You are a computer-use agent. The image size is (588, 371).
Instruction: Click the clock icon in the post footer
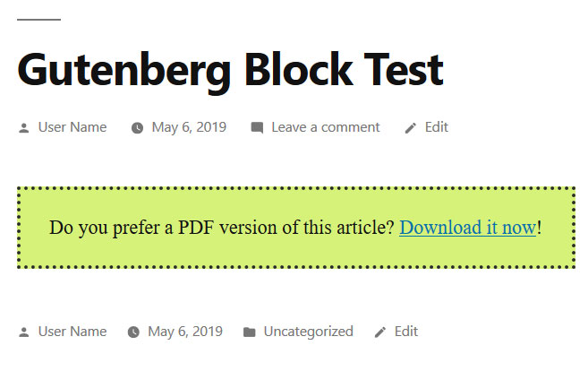click(133, 332)
